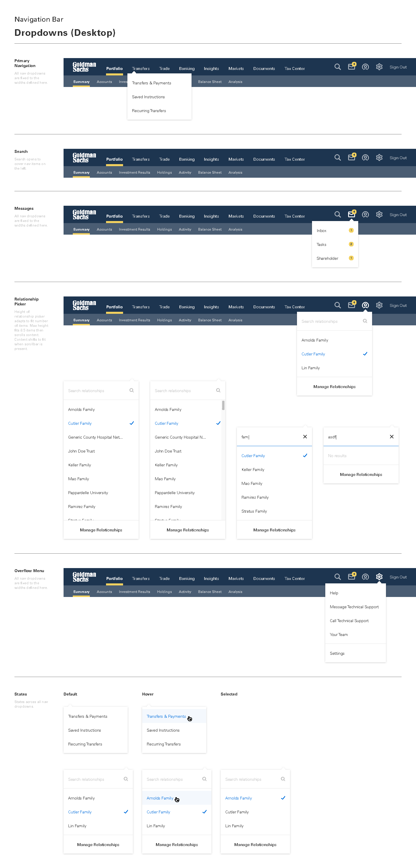
Task: Select checked Arnolds Family under States Selected
Action: pyautogui.click(x=255, y=798)
